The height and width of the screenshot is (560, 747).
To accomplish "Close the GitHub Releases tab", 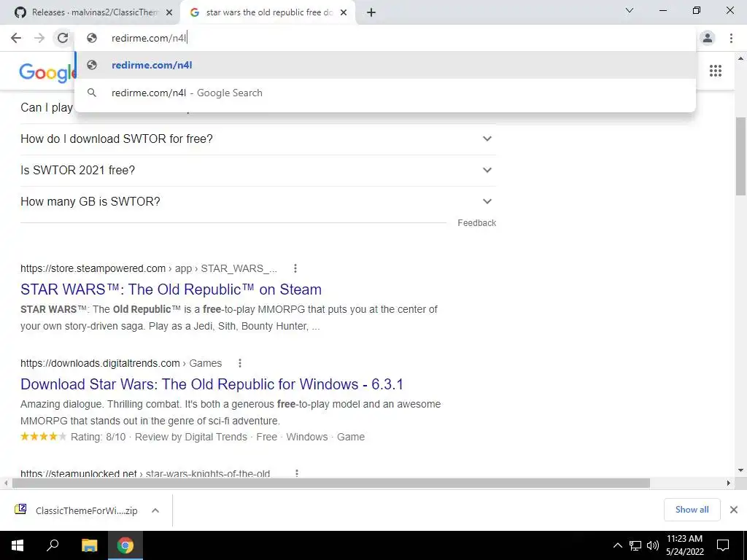I will [x=169, y=12].
